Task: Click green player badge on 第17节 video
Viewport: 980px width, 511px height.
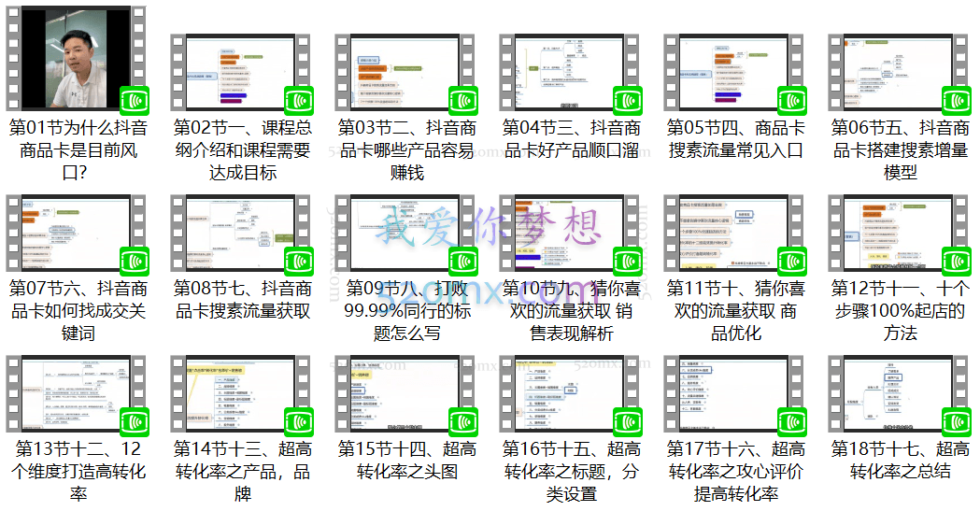Action: pos(792,421)
